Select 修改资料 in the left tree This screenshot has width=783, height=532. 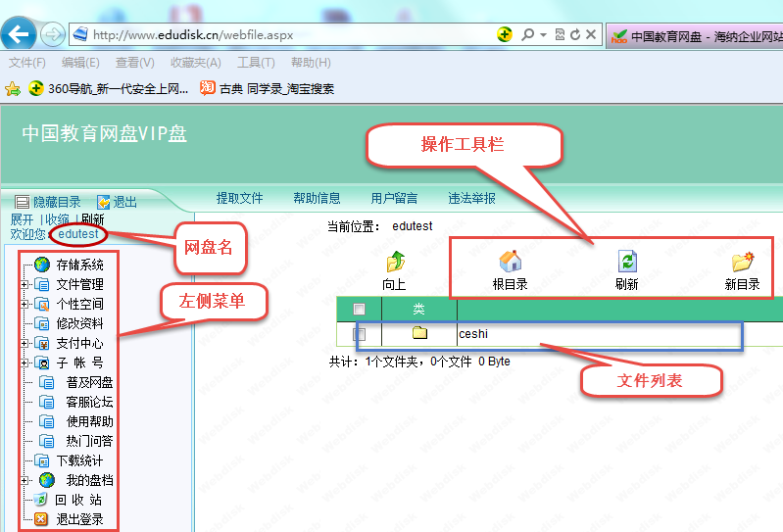click(x=80, y=323)
